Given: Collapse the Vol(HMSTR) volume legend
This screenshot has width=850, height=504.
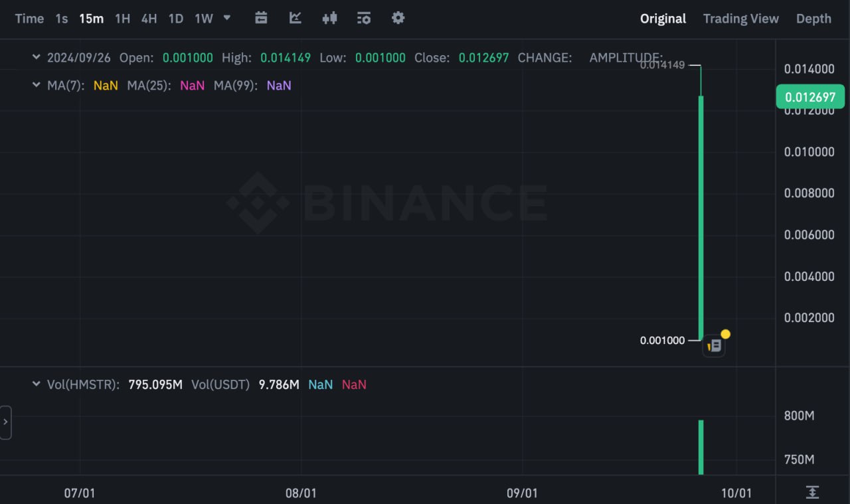Looking at the screenshot, I should point(36,384).
